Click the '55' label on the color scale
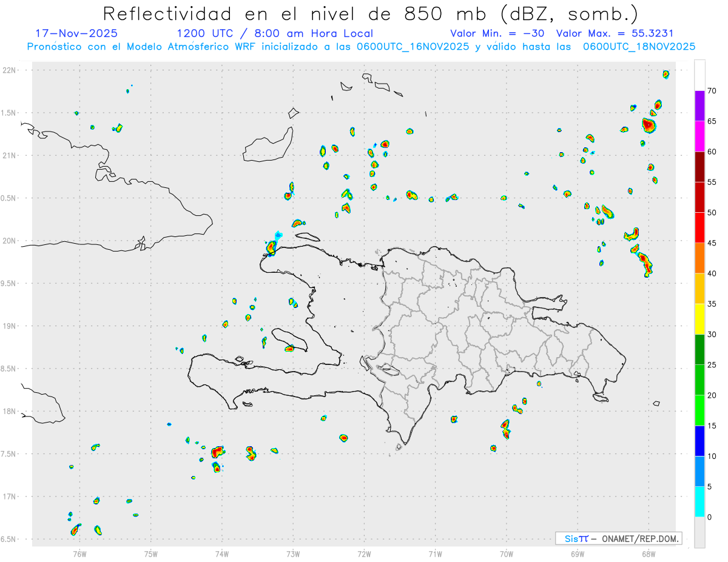The height and width of the screenshot is (562, 728). point(712,182)
